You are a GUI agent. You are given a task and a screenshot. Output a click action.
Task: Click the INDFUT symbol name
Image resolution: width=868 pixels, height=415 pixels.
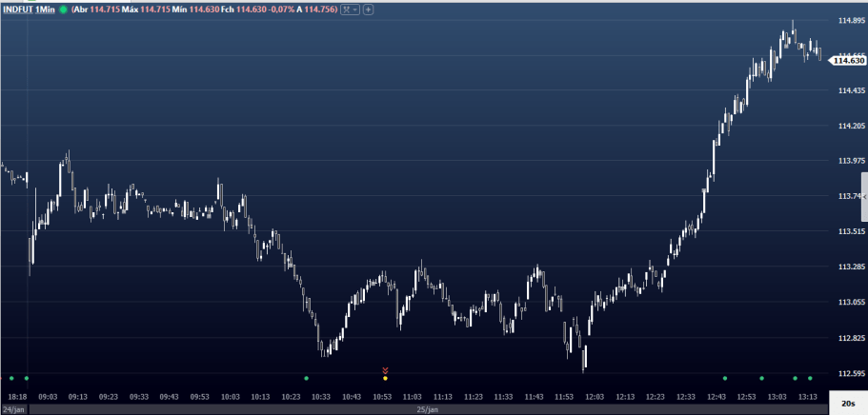pyautogui.click(x=18, y=9)
